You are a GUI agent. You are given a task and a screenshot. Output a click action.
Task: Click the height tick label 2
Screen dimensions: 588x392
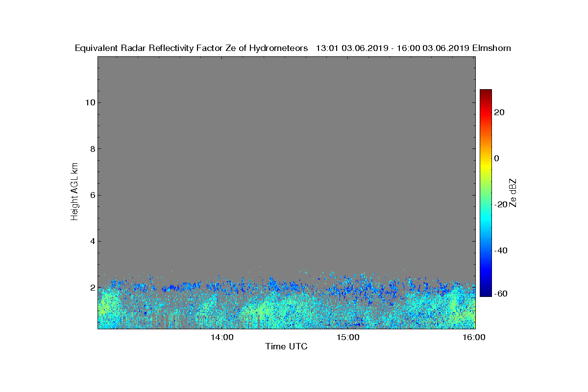click(92, 287)
